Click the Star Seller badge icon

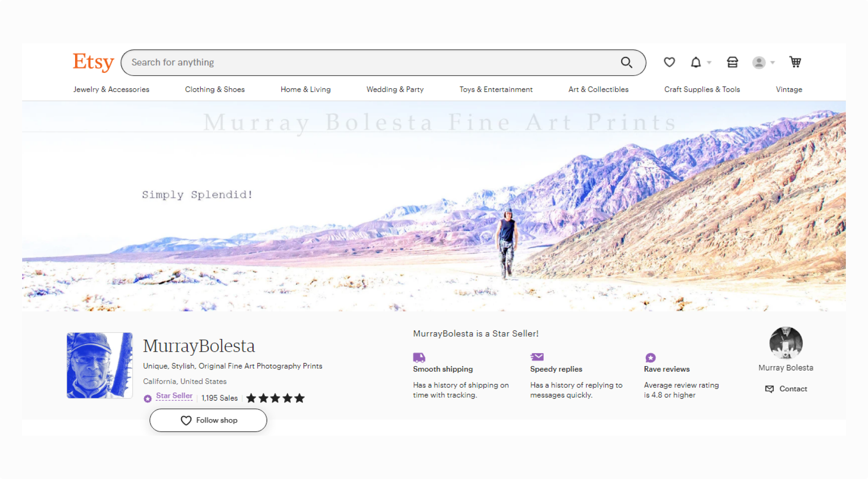pos(148,398)
